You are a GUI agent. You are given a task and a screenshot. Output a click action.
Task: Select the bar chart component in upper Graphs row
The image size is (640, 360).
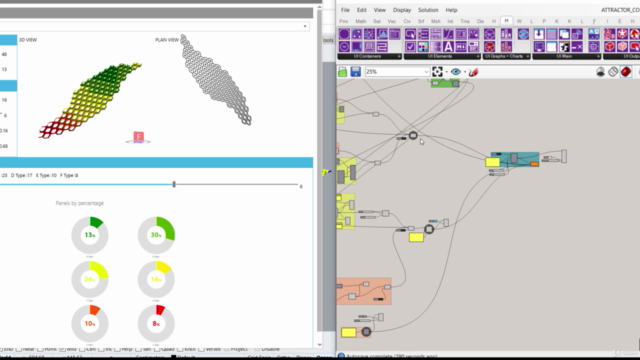point(506,34)
